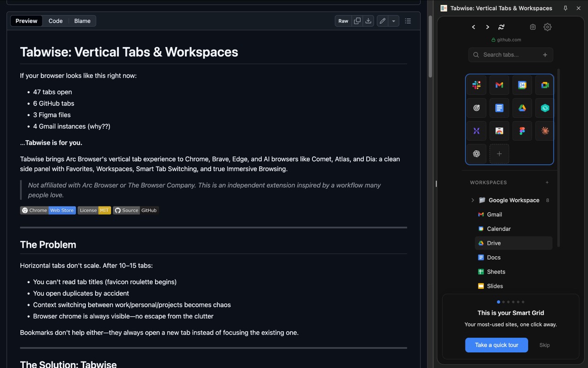Switch to the Blame tab

[82, 21]
